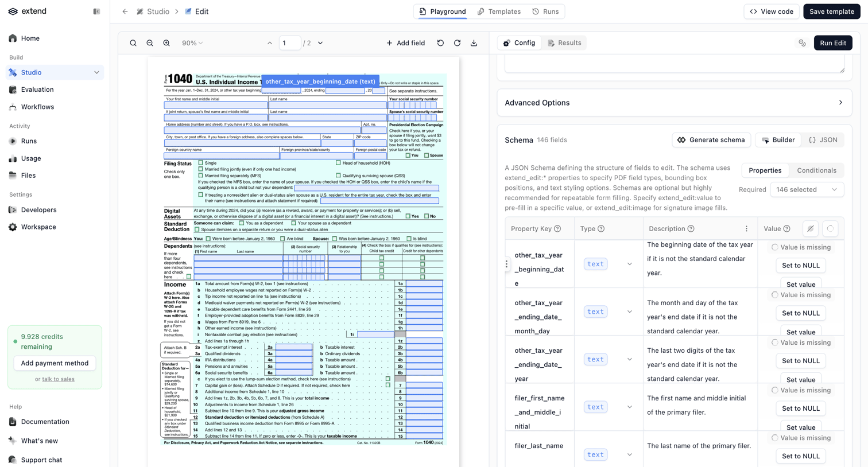868x467 pixels.
Task: Click the magnifier search icon in PDF toolbar
Action: (133, 43)
